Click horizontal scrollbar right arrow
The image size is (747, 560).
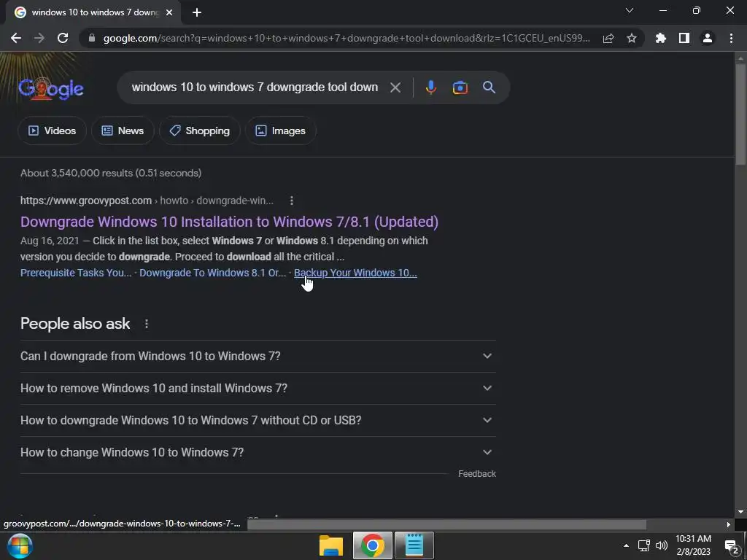pos(729,525)
